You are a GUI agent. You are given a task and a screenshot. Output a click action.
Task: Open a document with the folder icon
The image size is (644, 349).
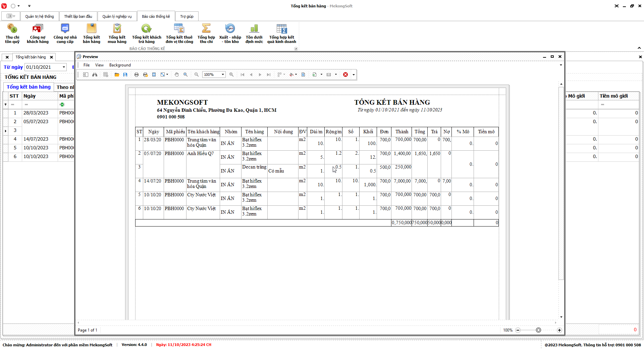pos(117,74)
